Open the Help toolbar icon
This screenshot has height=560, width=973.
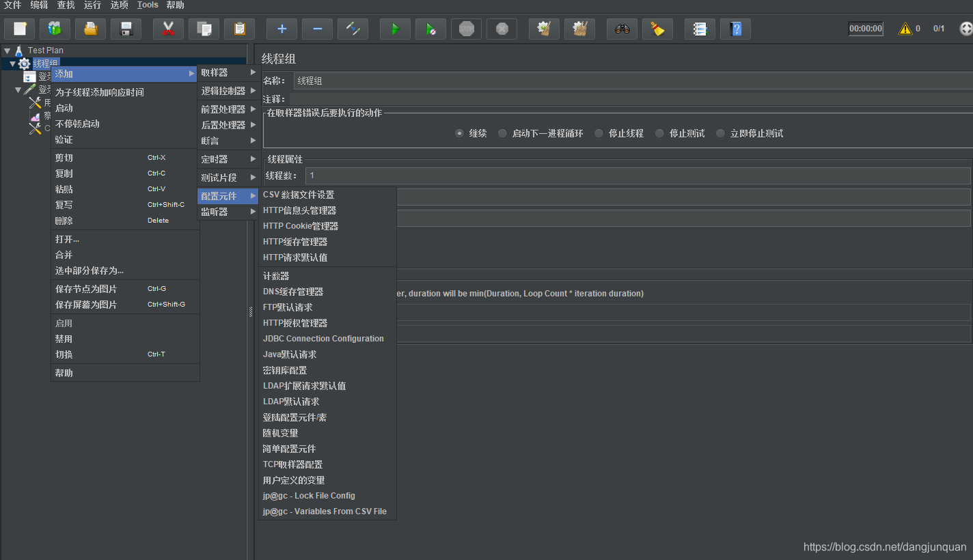[735, 29]
